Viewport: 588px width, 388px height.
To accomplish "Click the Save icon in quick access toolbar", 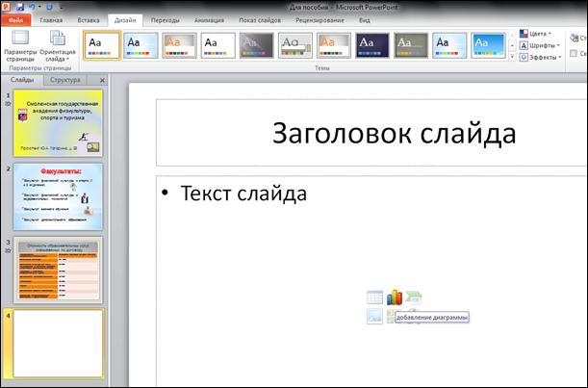I will [22, 6].
